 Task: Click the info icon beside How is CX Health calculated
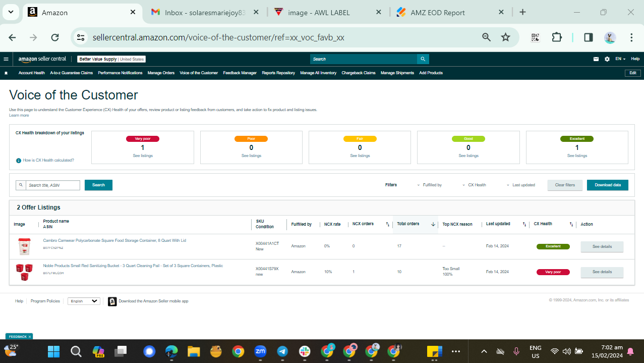19,160
